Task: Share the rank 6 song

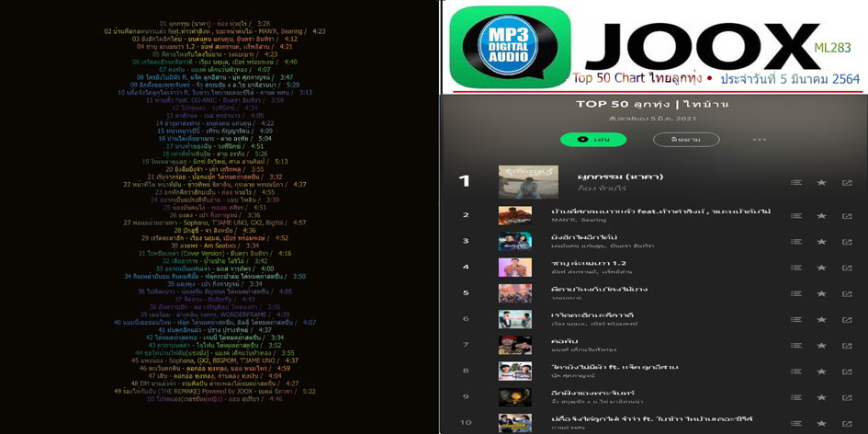Action: pos(847,319)
